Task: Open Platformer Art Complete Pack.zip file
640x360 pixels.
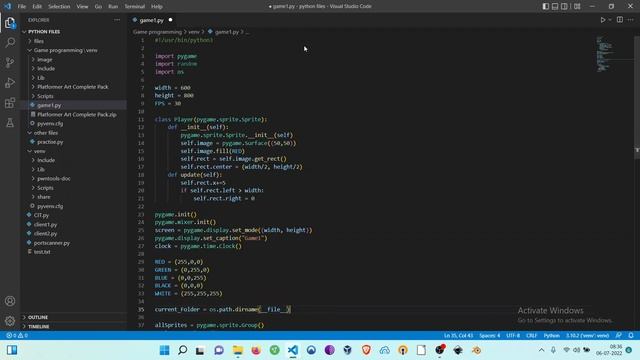Action: click(x=77, y=115)
